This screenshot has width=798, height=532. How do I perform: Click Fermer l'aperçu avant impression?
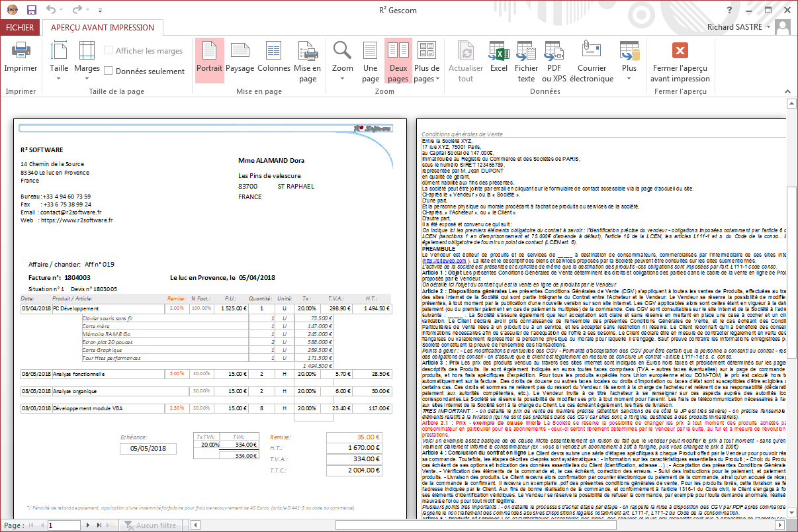point(680,60)
